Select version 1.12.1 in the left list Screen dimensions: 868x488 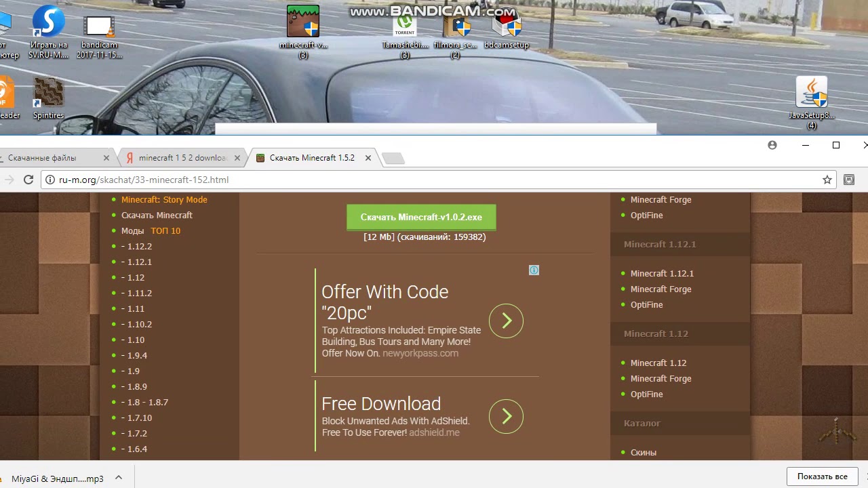click(137, 262)
